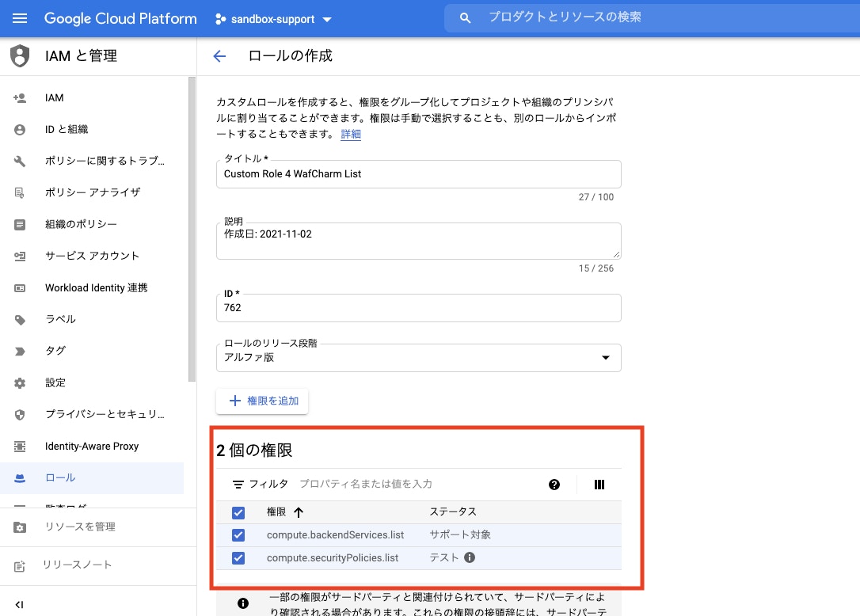This screenshot has height=616, width=860.
Task: Click the back arrow beside ロールの作成
Action: pos(219,56)
